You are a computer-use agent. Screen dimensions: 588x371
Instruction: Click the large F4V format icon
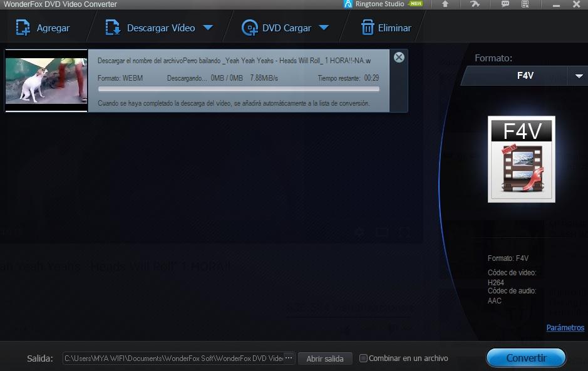click(x=521, y=160)
